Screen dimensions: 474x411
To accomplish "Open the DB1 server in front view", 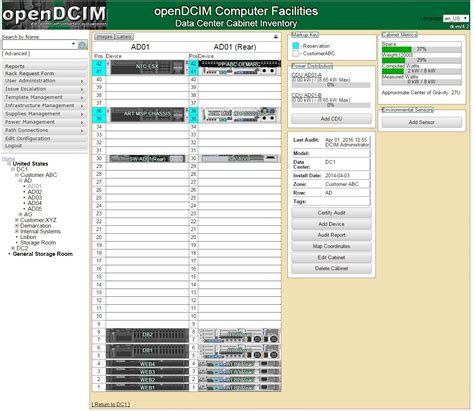I will 147,351.
